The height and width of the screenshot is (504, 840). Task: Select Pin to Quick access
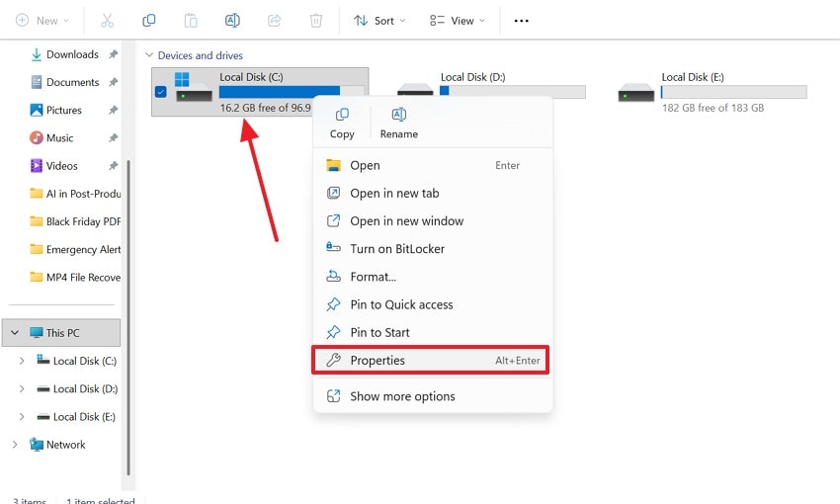click(x=432, y=304)
